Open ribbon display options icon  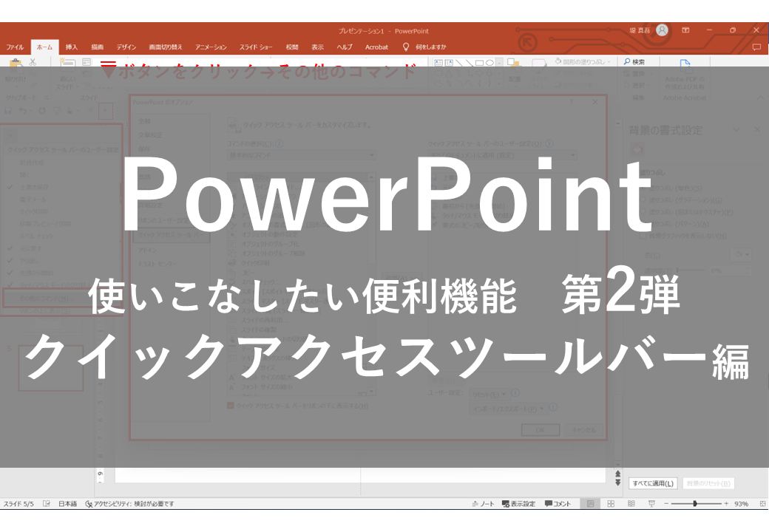[x=685, y=30]
